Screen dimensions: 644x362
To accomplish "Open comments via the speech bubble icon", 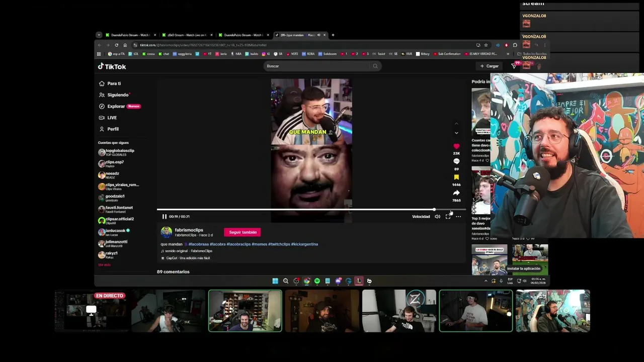I will [456, 161].
